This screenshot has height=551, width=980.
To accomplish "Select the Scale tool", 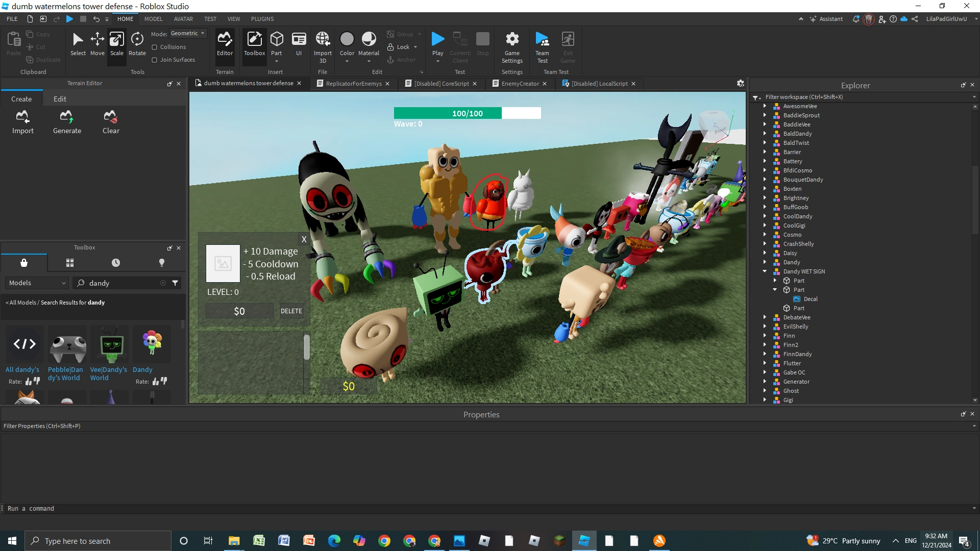I will click(x=116, y=44).
